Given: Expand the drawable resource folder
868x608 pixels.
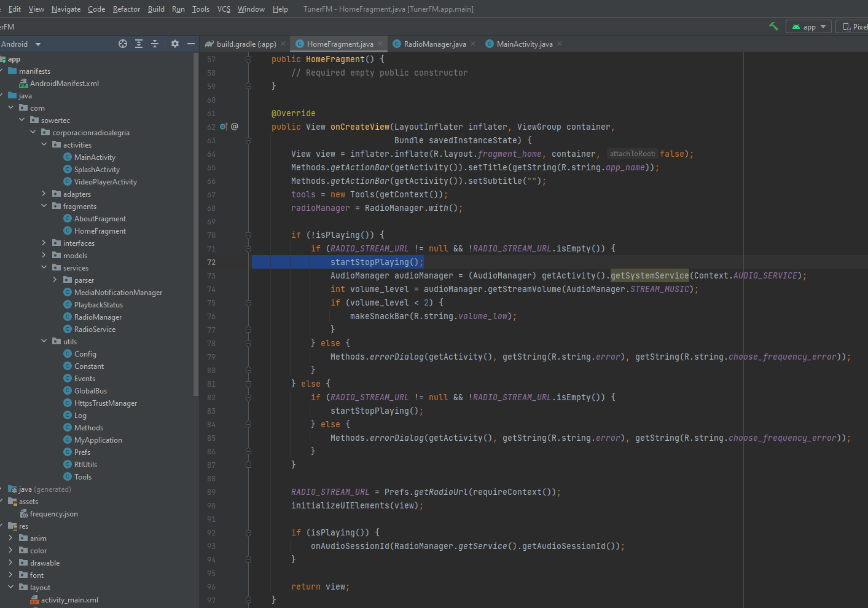Looking at the screenshot, I should pyautogui.click(x=10, y=563).
